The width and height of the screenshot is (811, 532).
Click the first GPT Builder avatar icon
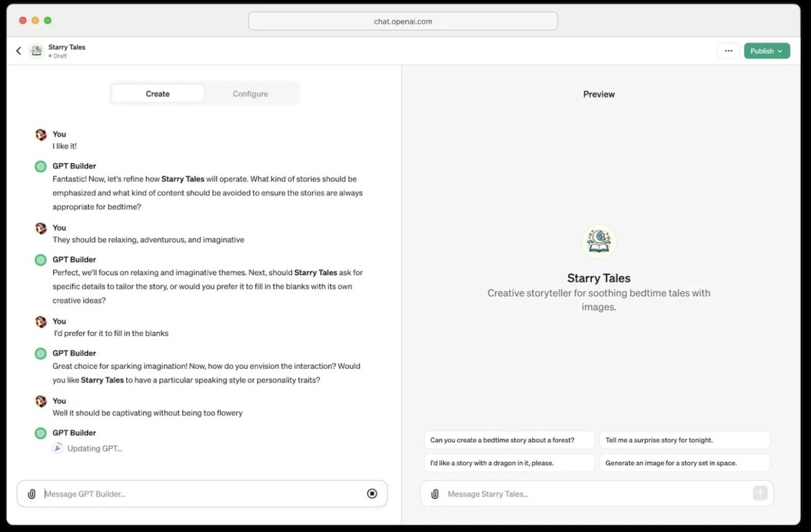click(41, 166)
